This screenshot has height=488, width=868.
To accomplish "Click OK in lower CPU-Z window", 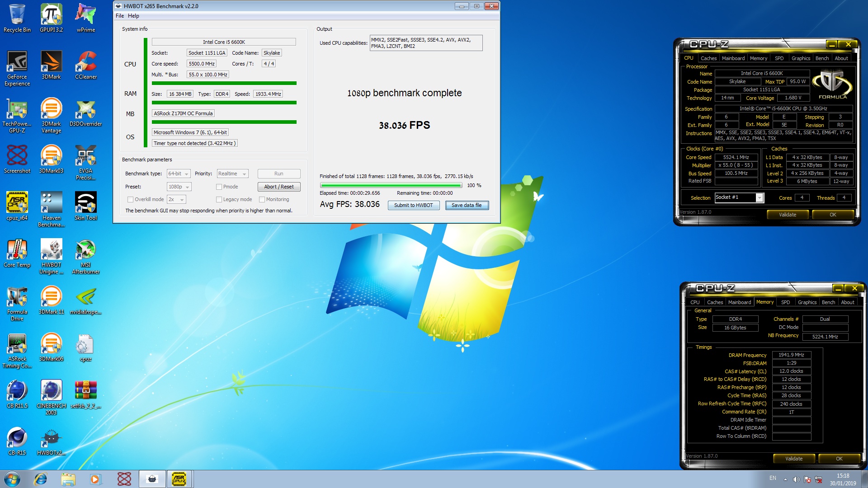I will 839,459.
